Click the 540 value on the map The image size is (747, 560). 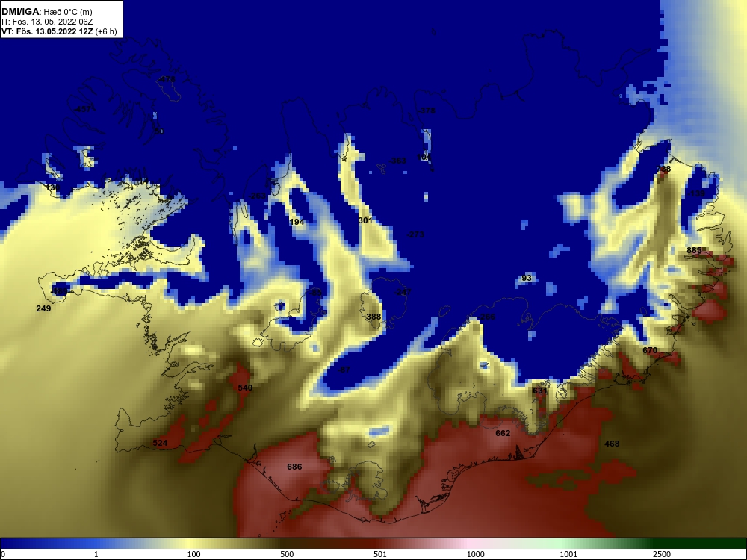click(245, 388)
